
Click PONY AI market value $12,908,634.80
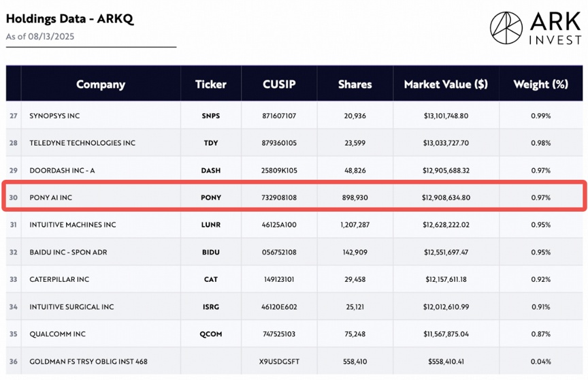(x=446, y=197)
